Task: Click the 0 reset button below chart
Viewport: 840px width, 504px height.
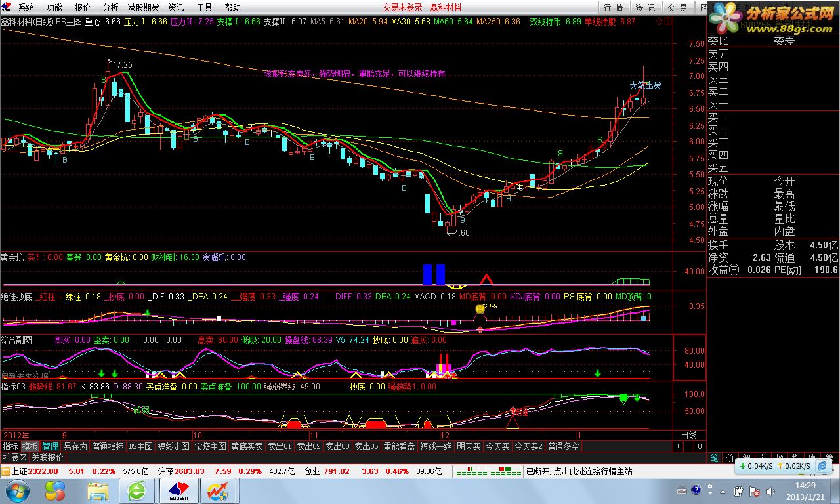Action: [x=700, y=446]
